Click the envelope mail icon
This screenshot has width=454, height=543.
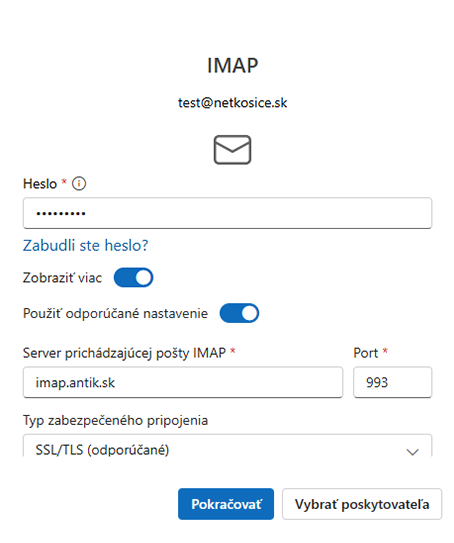[232, 150]
